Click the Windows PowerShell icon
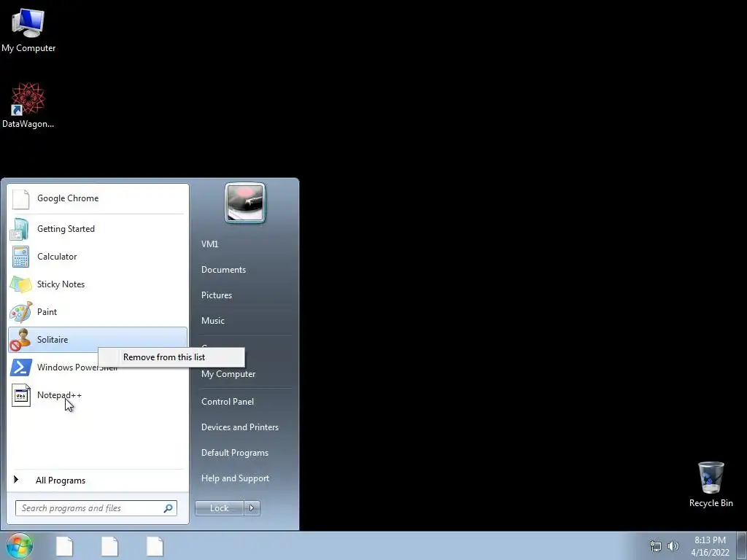Image resolution: width=747 pixels, height=560 pixels. 20,367
